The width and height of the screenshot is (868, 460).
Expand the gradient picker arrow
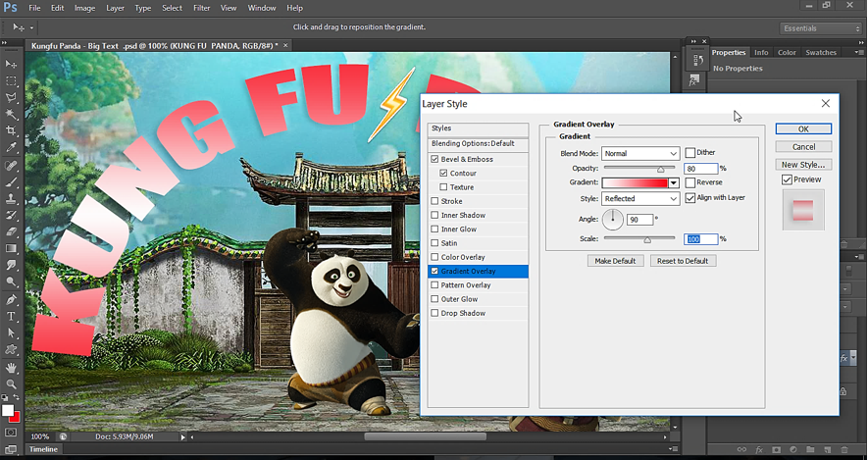674,183
